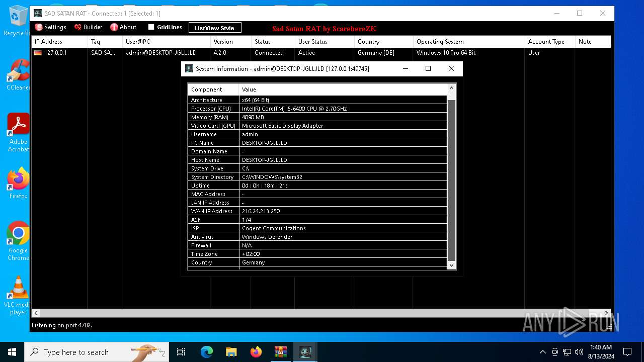
Task: Click the Country column header in main window
Action: click(383, 42)
